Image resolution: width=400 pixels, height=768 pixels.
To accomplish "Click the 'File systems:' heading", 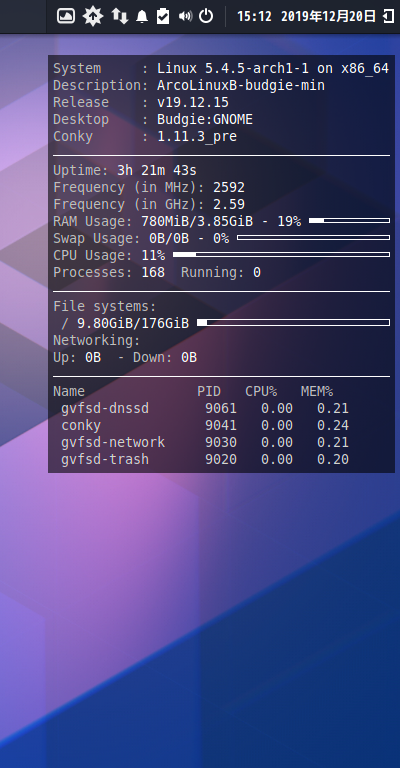I will [105, 307].
